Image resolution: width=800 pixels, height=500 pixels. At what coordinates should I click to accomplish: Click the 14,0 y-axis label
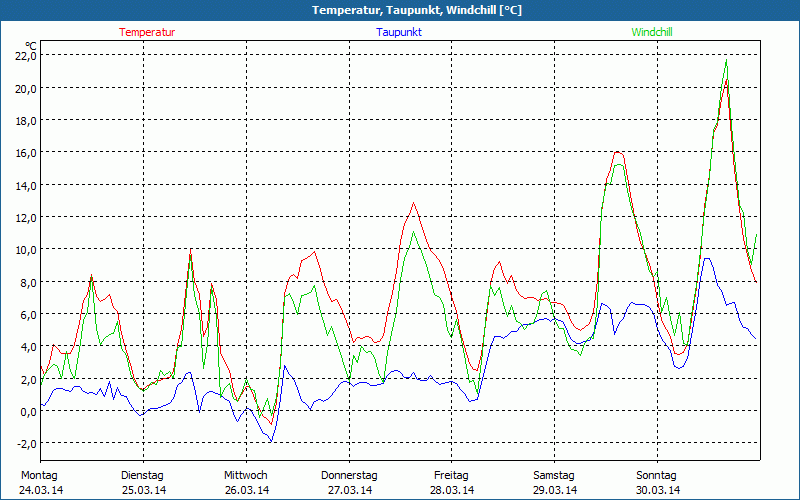[x=27, y=186]
